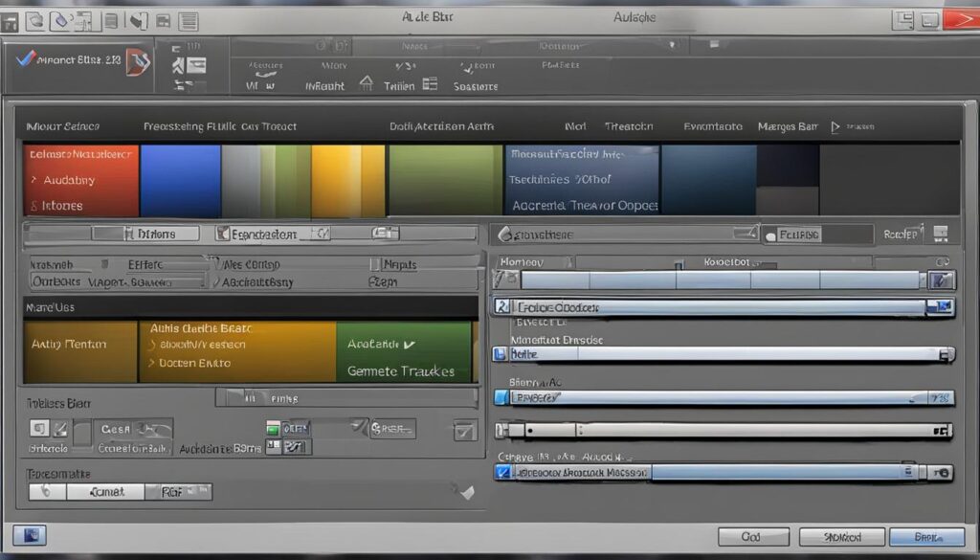Click the blue square icon in the bottom-left corner
This screenshot has height=560, width=980.
click(30, 535)
